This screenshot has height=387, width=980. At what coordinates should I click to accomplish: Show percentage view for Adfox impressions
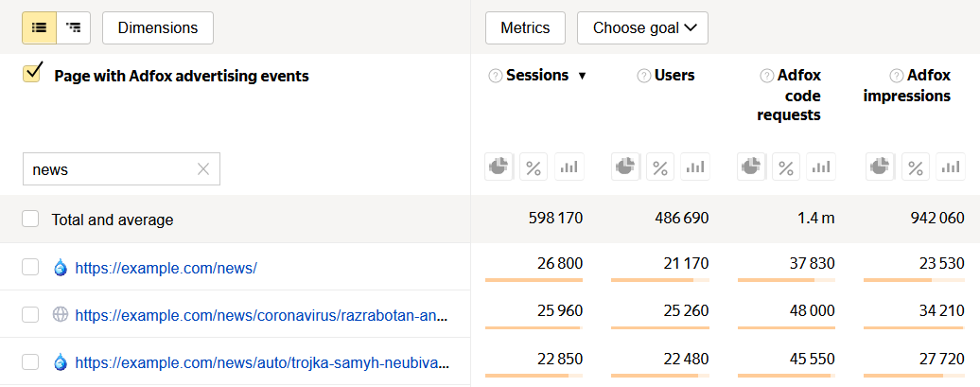coord(916,167)
